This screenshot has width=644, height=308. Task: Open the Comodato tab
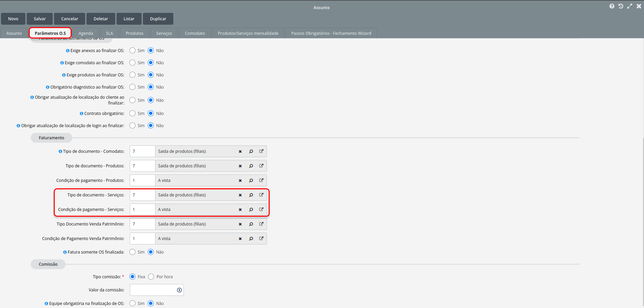pyautogui.click(x=195, y=33)
